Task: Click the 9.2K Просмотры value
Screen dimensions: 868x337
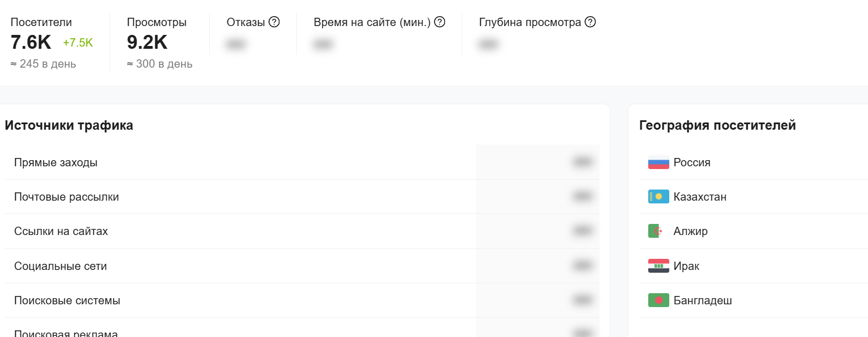Action: pyautogui.click(x=147, y=43)
